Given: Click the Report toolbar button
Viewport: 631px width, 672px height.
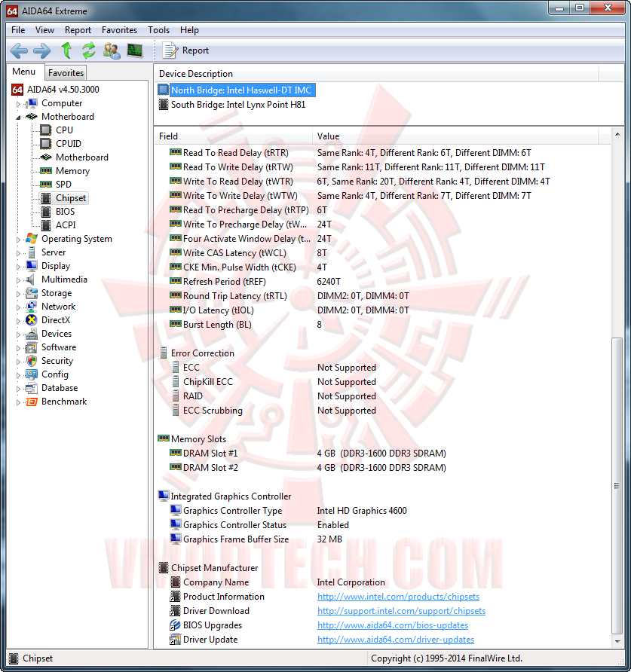Looking at the screenshot, I should pyautogui.click(x=185, y=50).
